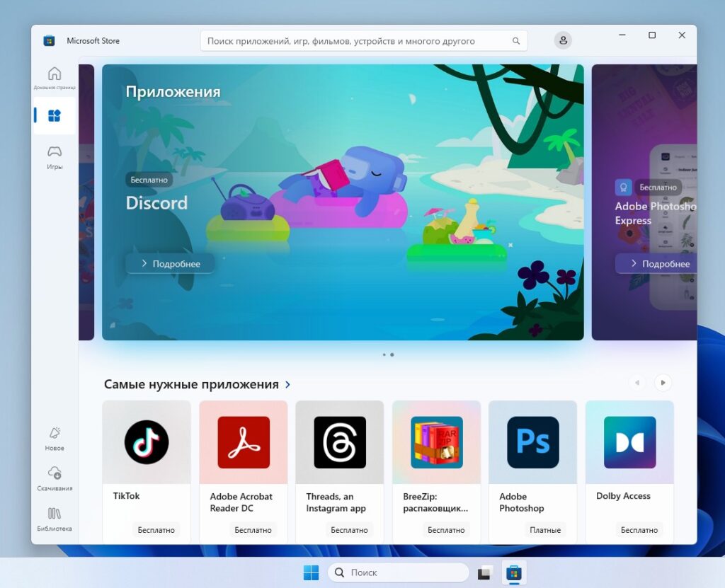Click Threads, an Instagram app title

point(336,502)
